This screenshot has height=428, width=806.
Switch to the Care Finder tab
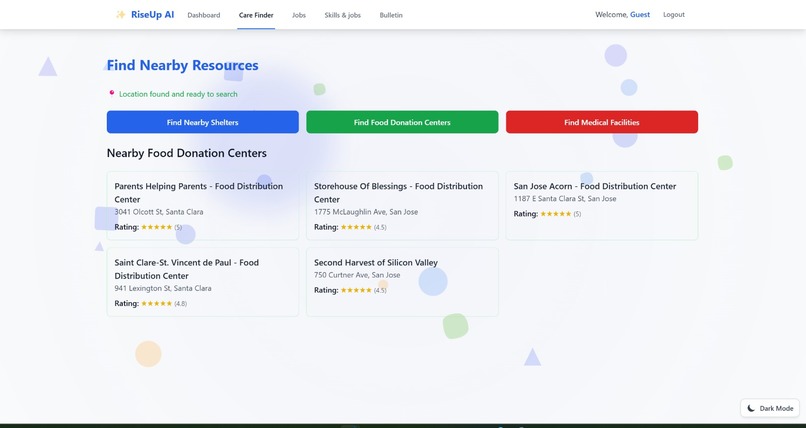(x=256, y=15)
